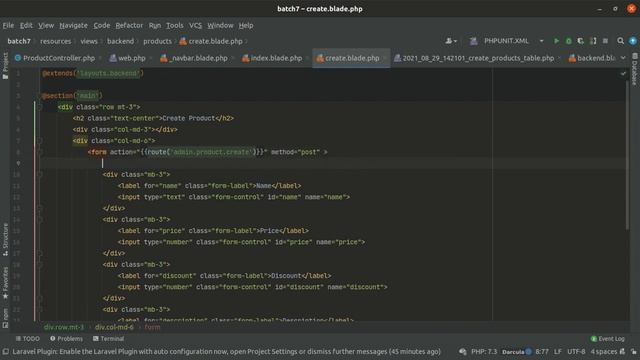
Task: Select form in code breadcrumb
Action: [152, 327]
